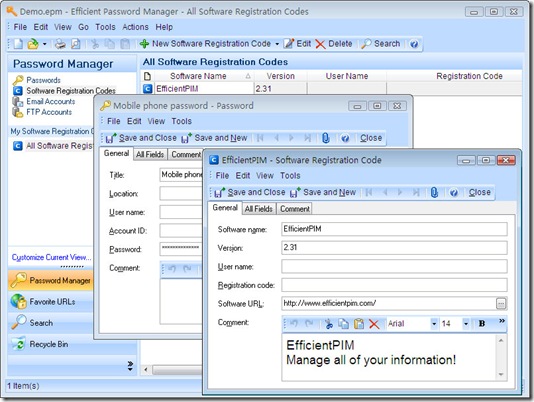
Task: Switch to All Fields tab in EfficientPIM window
Action: click(x=258, y=208)
